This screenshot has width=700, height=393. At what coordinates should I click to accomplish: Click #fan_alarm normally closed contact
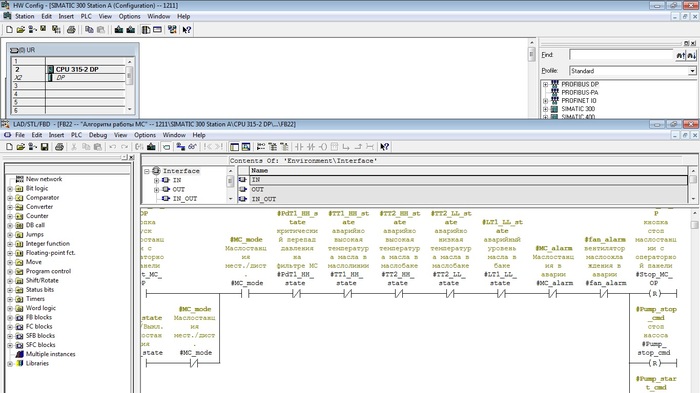(x=604, y=293)
